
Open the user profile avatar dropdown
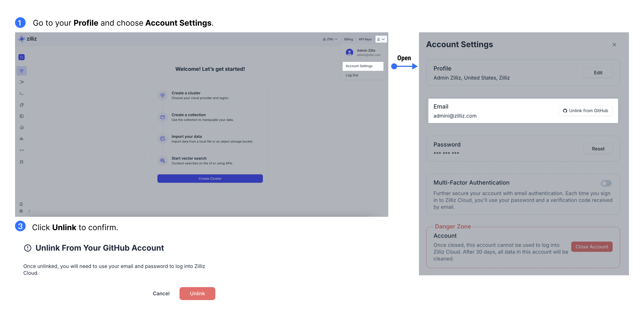point(381,39)
